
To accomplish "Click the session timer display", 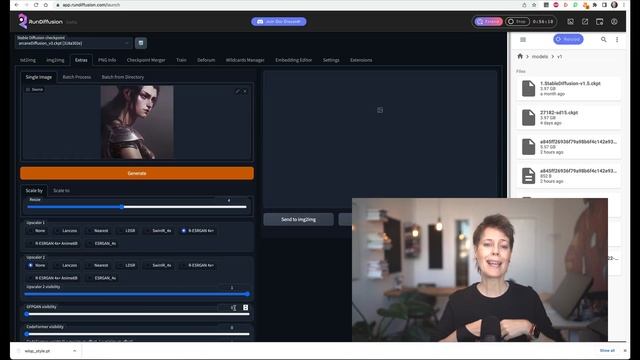I will (543, 22).
